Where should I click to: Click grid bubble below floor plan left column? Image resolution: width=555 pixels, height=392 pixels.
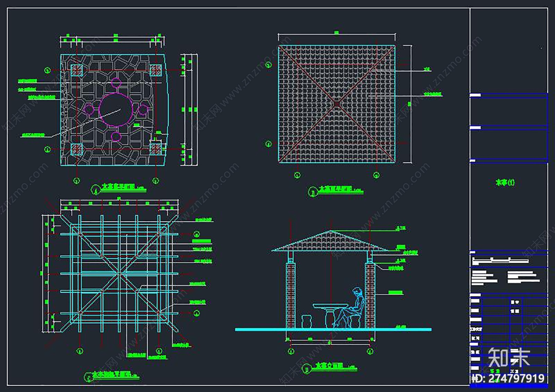point(77,181)
